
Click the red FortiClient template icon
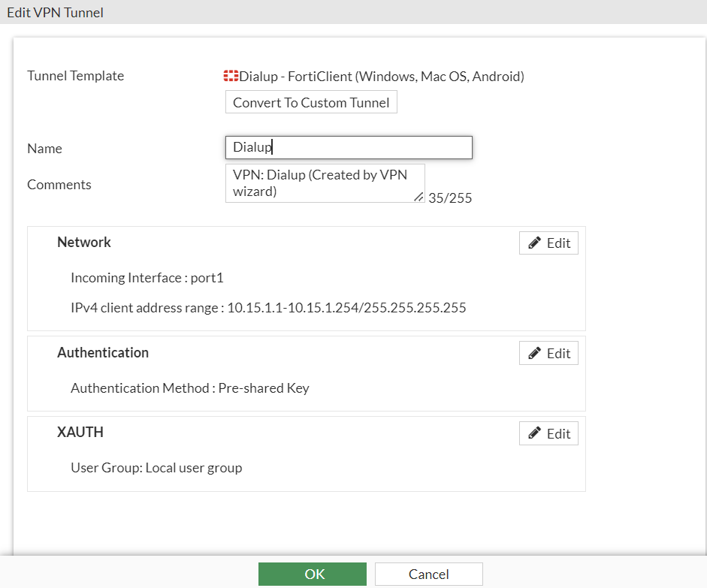[x=231, y=76]
